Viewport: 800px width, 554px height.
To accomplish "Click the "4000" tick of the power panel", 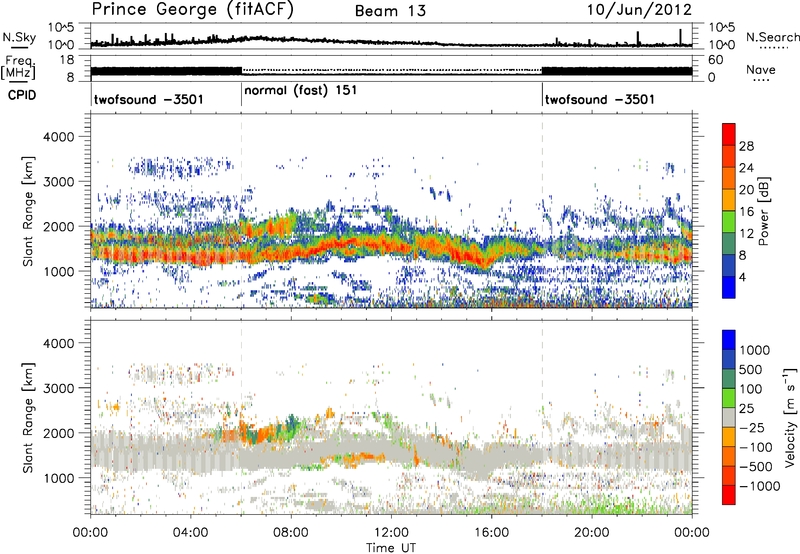I will pos(58,137).
